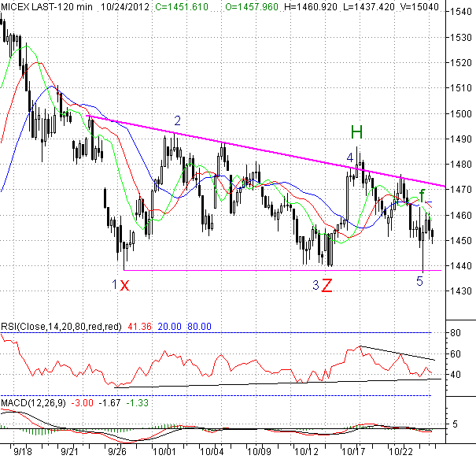Image resolution: width=476 pixels, height=459 pixels.
Task: Click the 9/18 date axis label
Action: coord(23,452)
